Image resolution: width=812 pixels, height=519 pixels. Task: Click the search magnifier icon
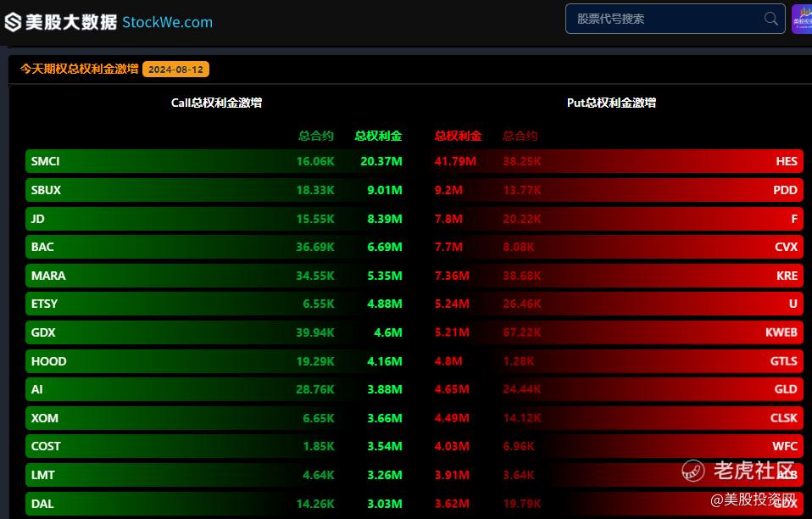(770, 19)
